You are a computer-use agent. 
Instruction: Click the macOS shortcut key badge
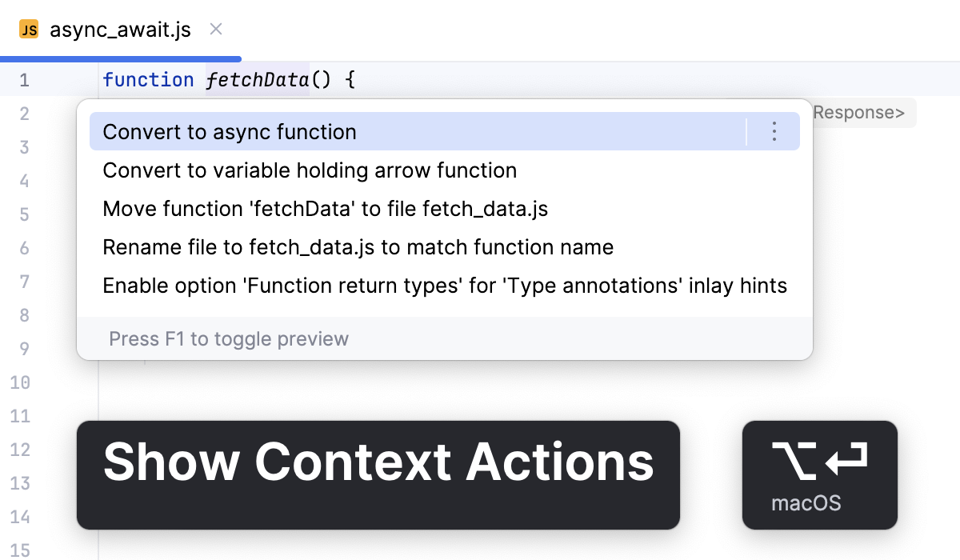(x=819, y=475)
